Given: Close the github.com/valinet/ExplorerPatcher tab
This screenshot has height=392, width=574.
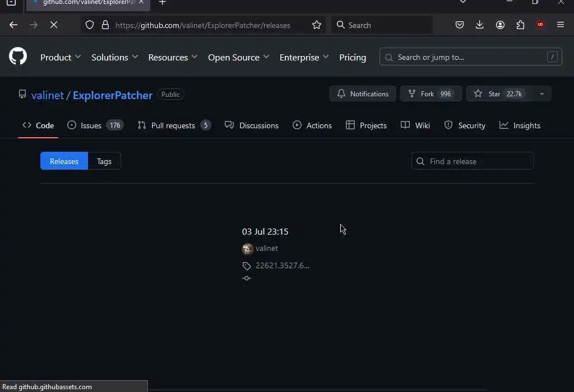Looking at the screenshot, I should coord(141,2).
